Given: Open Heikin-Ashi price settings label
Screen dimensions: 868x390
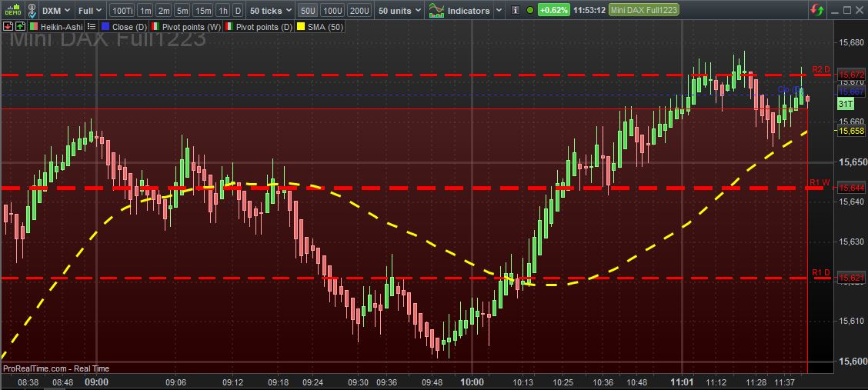Looking at the screenshot, I should coord(62,26).
